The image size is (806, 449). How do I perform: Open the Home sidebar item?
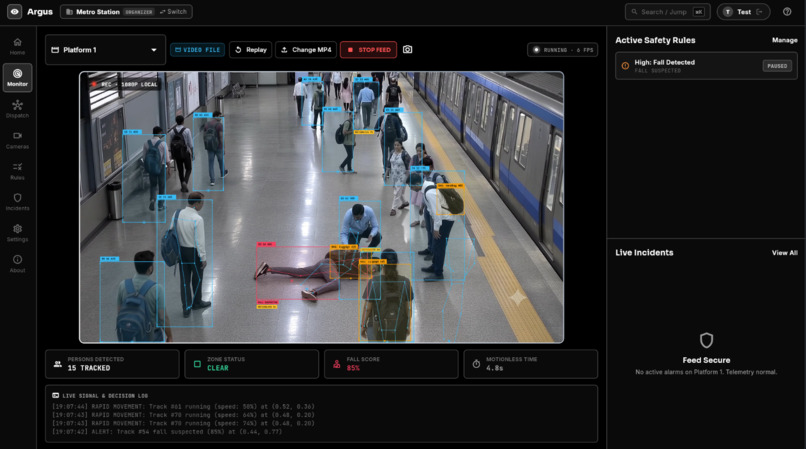17,46
